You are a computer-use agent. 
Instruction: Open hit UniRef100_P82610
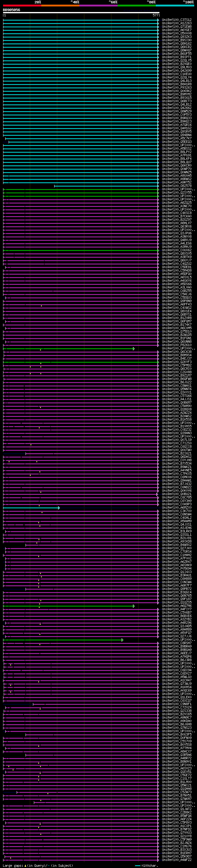pos(177,345)
